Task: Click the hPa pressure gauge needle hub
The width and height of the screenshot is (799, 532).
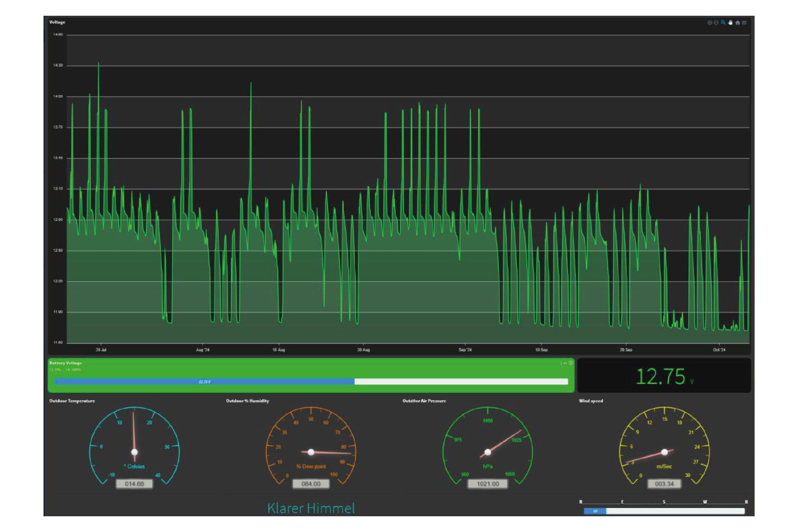Action: (488, 452)
